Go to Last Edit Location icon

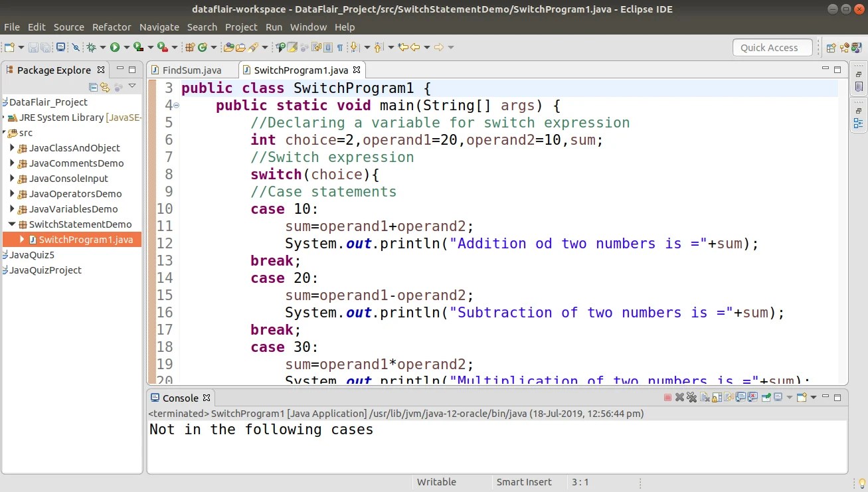click(402, 47)
